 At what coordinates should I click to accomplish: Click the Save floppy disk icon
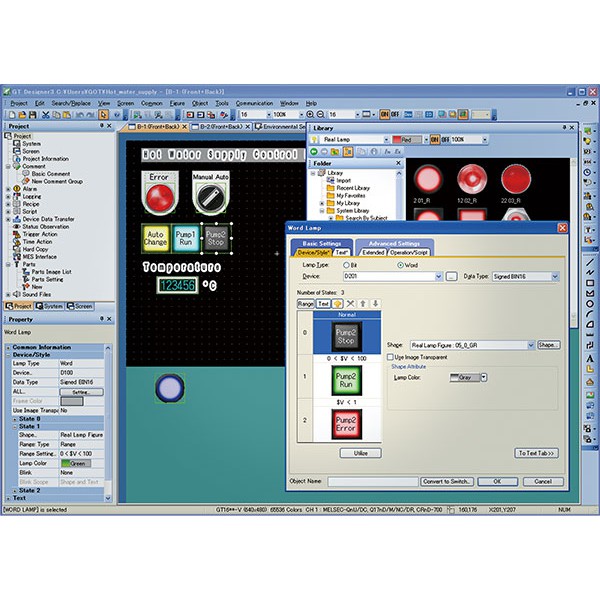pos(33,114)
